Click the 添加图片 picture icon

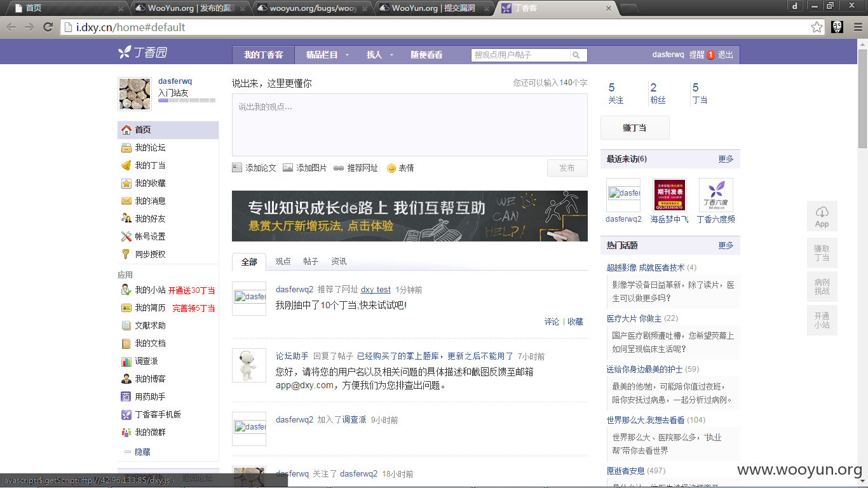pyautogui.click(x=288, y=168)
